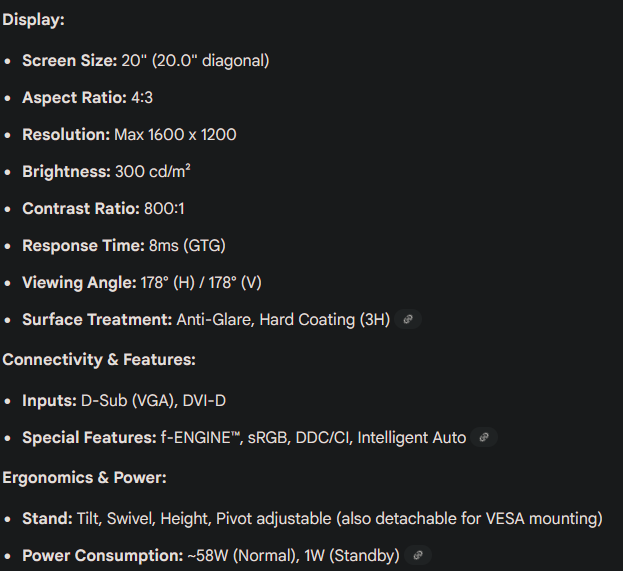Open source link after Intelligent Auto
Image resolution: width=623 pixels, height=571 pixels.
coord(484,437)
